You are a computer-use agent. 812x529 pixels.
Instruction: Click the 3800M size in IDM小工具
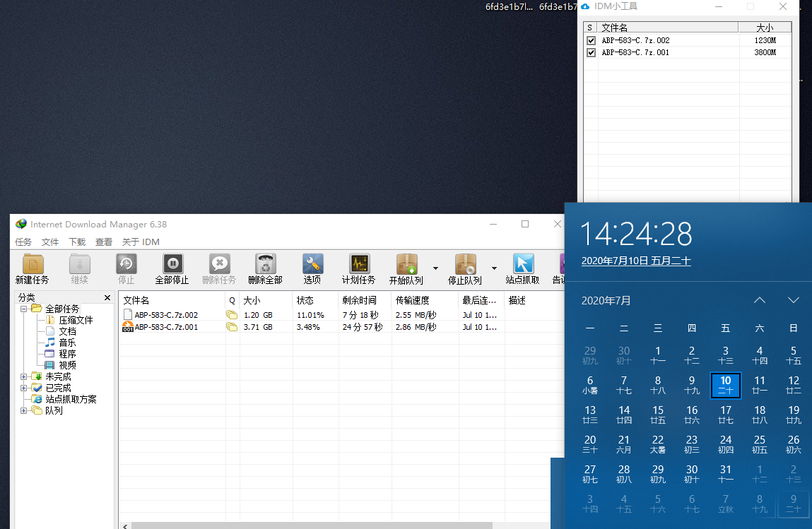click(x=765, y=53)
